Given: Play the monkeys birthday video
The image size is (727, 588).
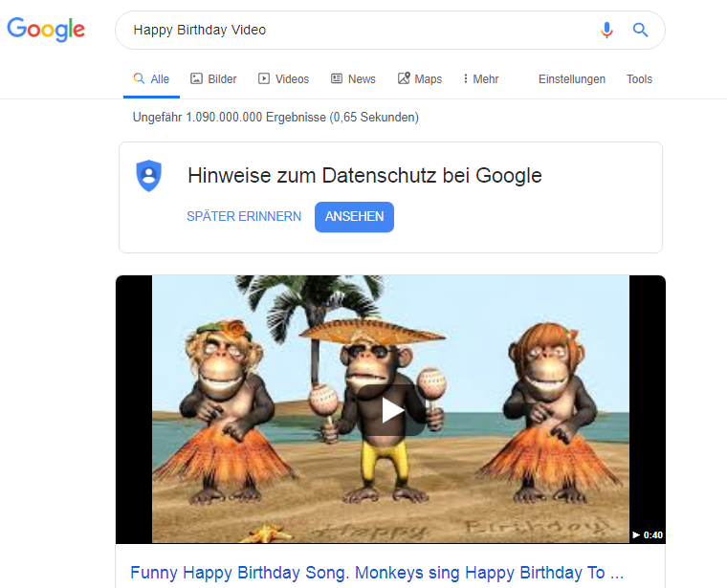Looking at the screenshot, I should point(391,409).
